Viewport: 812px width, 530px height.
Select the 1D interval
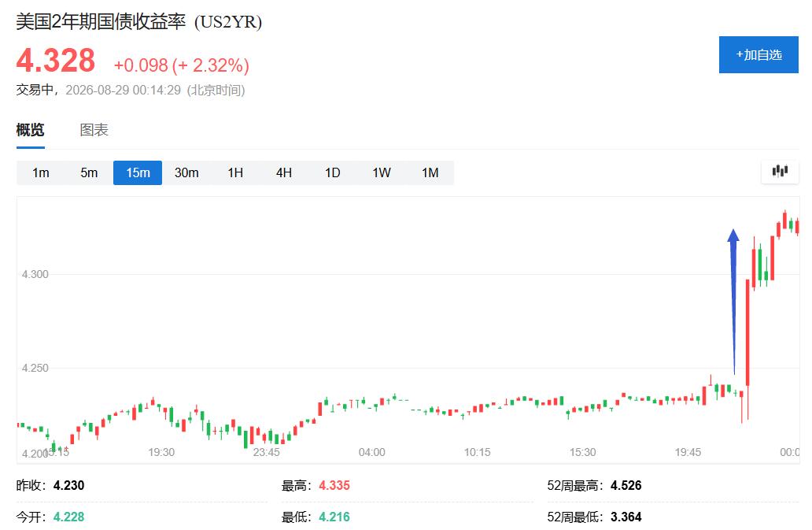point(333,172)
